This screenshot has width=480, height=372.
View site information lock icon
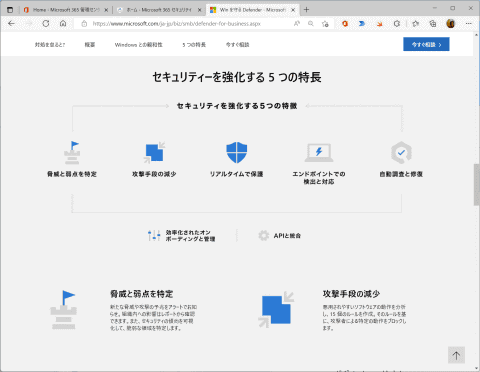[84, 24]
